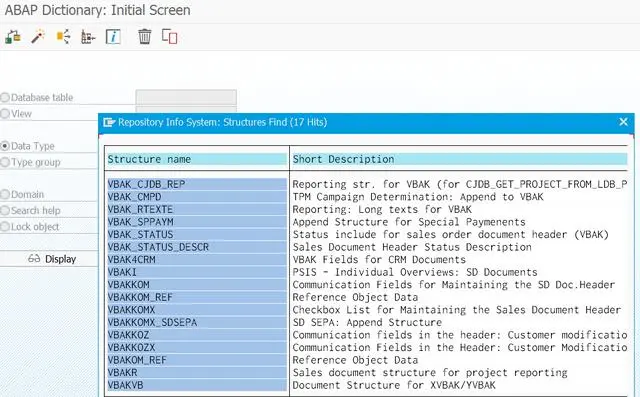Select structure VBAKR
Screen dimensions: 640x397
(x=197, y=373)
